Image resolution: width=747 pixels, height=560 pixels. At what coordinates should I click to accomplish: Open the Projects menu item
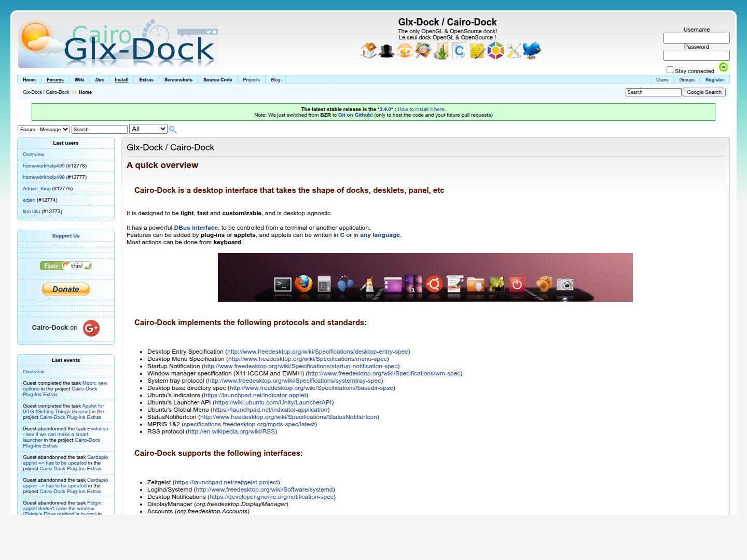[x=252, y=80]
